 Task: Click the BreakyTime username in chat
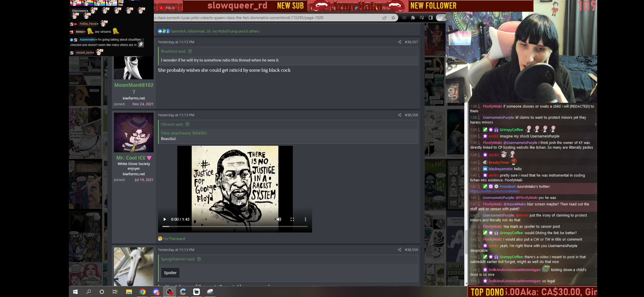498,163
